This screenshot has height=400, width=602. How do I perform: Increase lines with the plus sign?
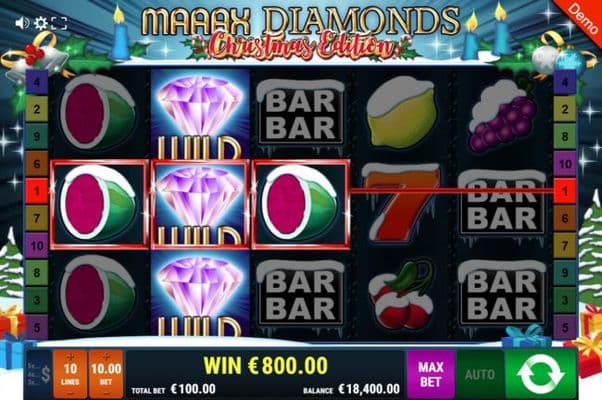click(x=70, y=355)
